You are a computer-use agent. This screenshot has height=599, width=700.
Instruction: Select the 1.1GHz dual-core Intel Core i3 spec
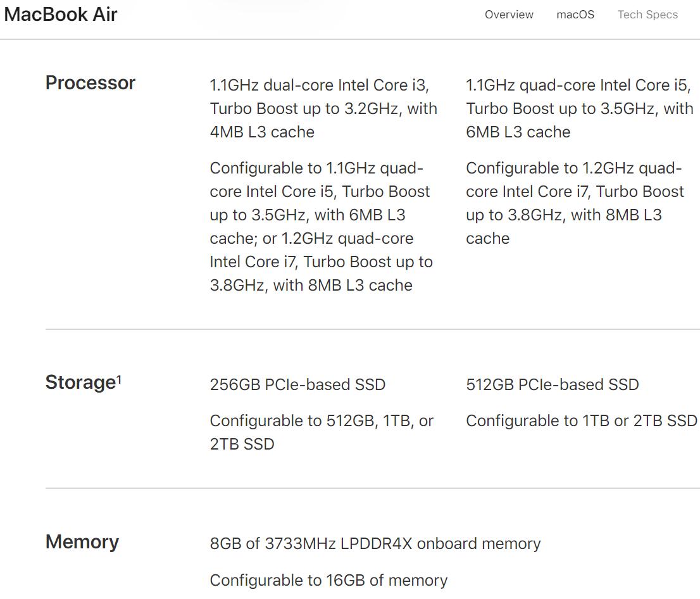[323, 108]
